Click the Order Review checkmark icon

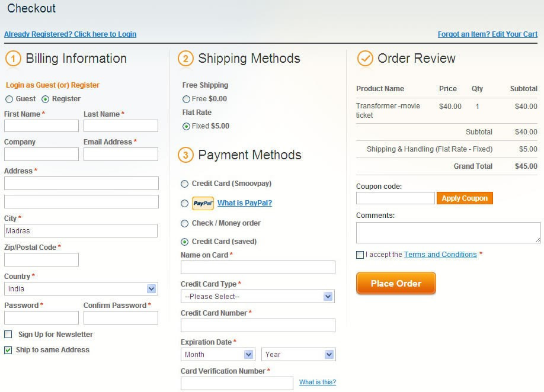[x=365, y=58]
